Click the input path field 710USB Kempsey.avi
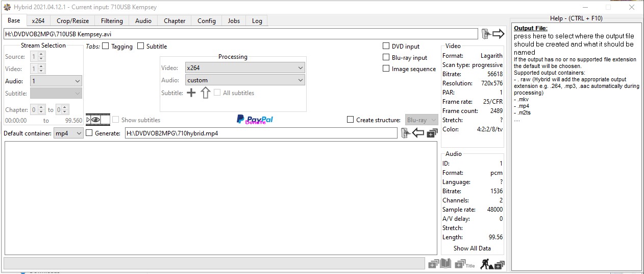 point(240,34)
